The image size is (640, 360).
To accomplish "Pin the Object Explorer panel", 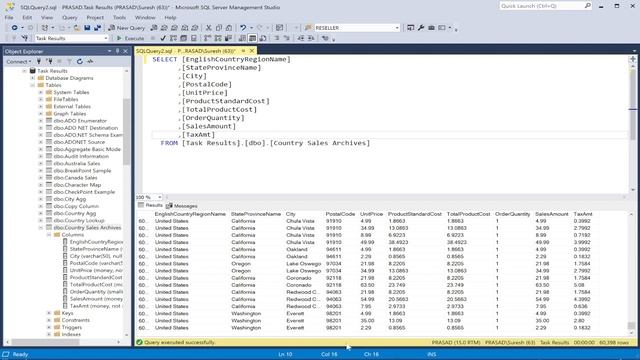I will point(118,51).
